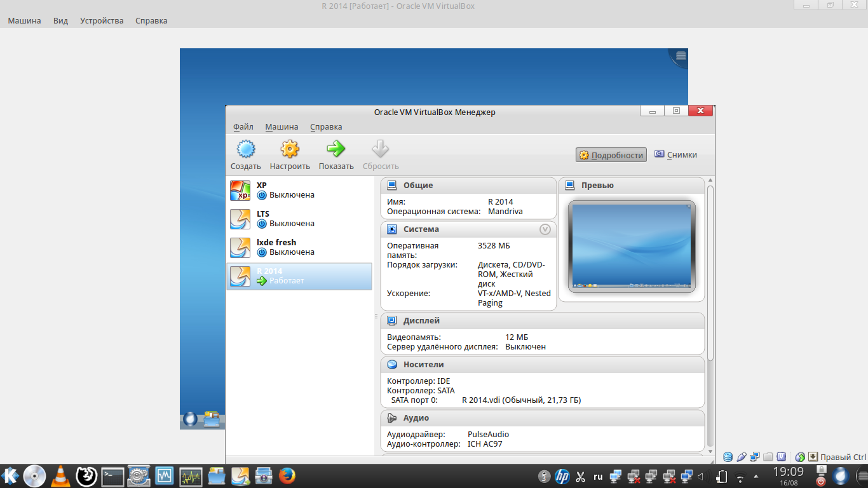Open the Файл menu in VirtualBox Manager
The height and width of the screenshot is (488, 868).
(x=243, y=127)
